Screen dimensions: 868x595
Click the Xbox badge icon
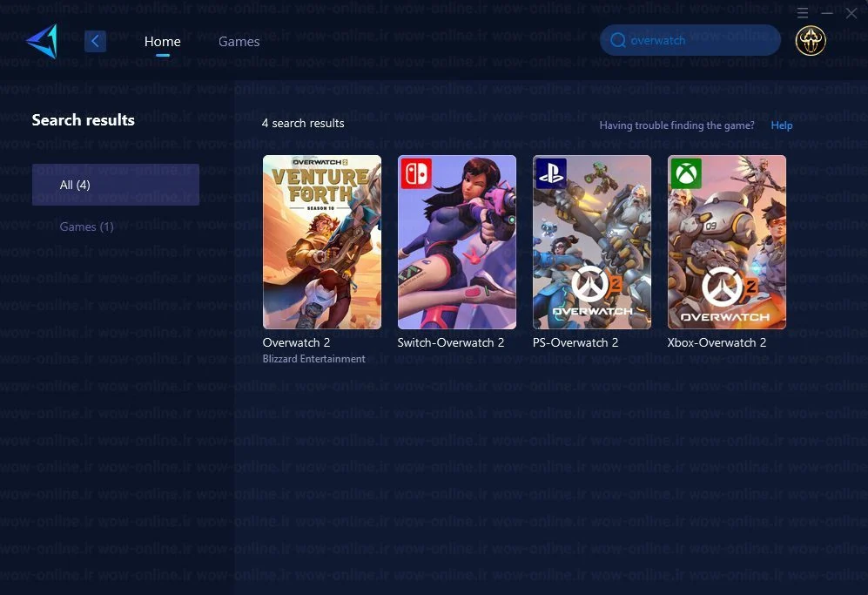coord(686,173)
